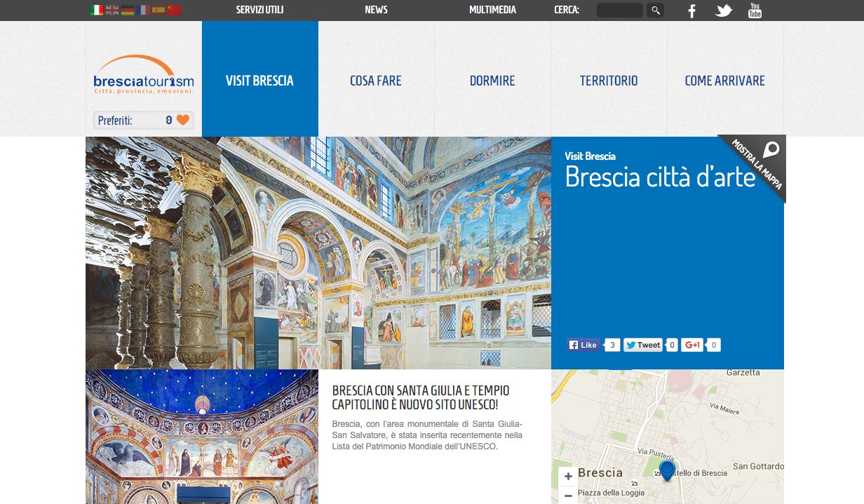
Task: Switch language to Italian flag
Action: tap(97, 10)
